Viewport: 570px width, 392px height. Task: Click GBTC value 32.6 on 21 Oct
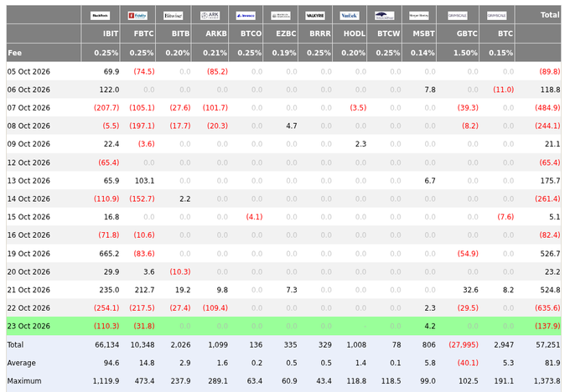coord(471,290)
